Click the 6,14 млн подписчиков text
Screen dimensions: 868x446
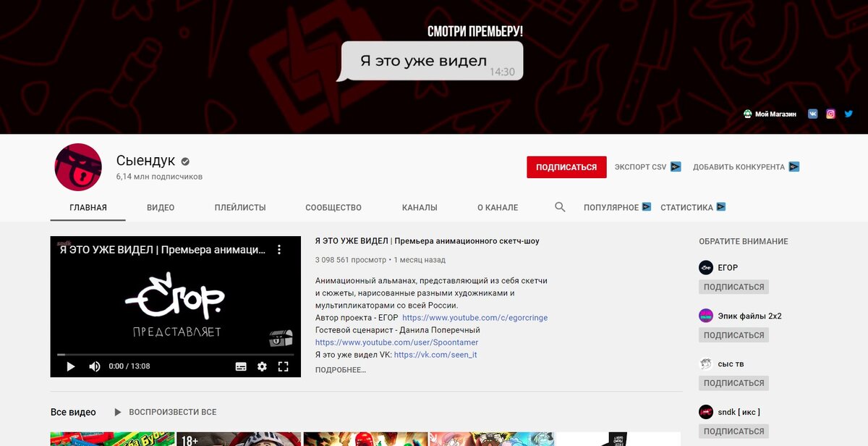click(x=159, y=177)
